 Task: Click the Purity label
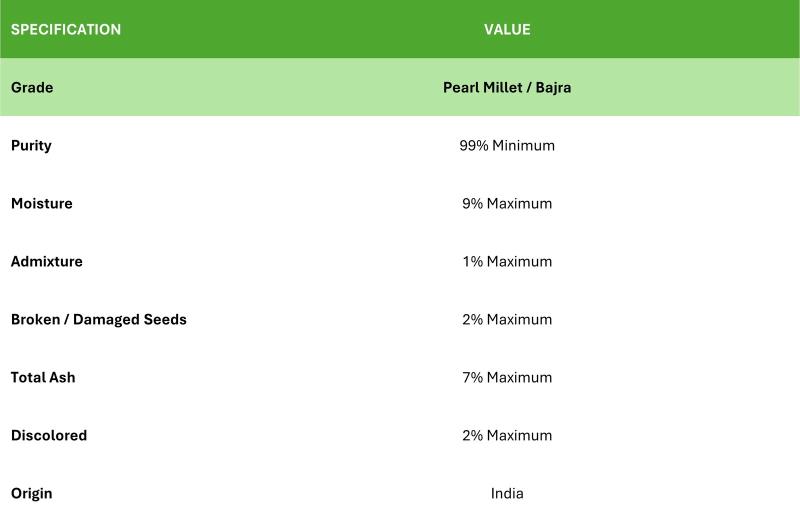[x=31, y=146]
